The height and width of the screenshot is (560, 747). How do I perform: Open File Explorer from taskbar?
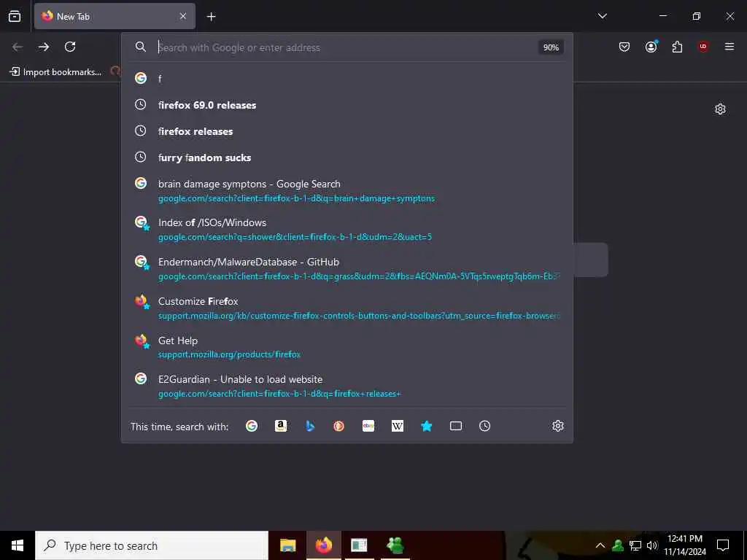(287, 545)
